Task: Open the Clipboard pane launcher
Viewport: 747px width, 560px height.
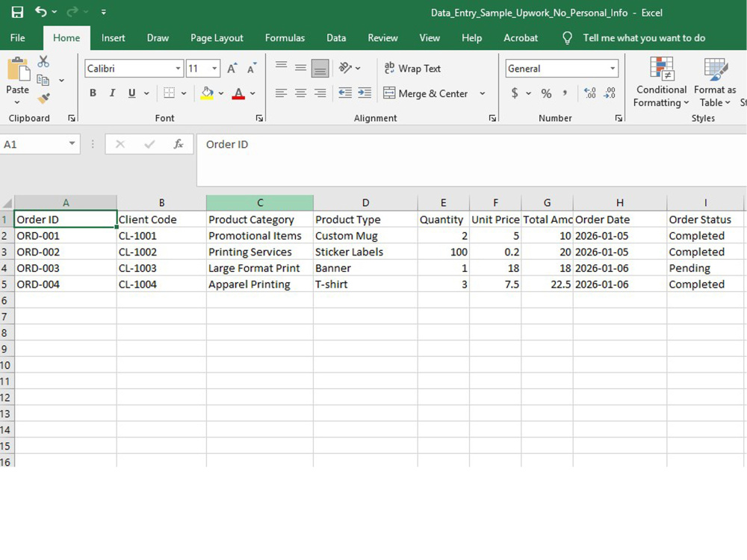Action: pos(72,118)
